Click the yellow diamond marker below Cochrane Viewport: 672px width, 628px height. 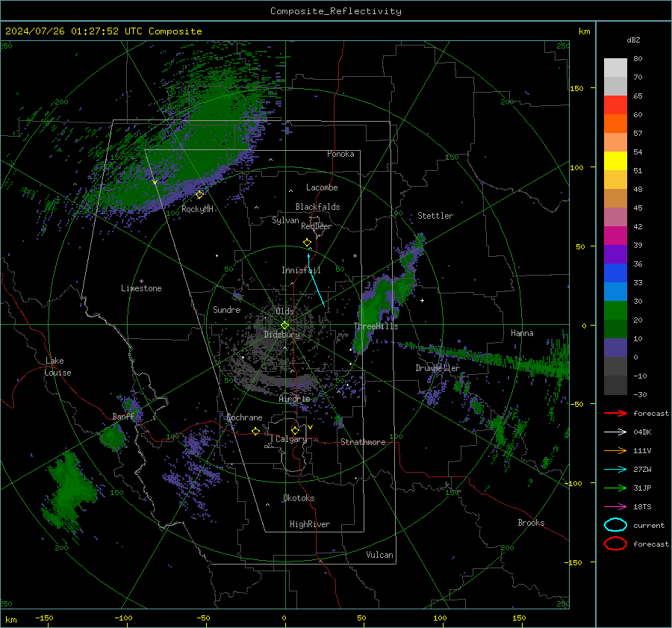pos(255,431)
